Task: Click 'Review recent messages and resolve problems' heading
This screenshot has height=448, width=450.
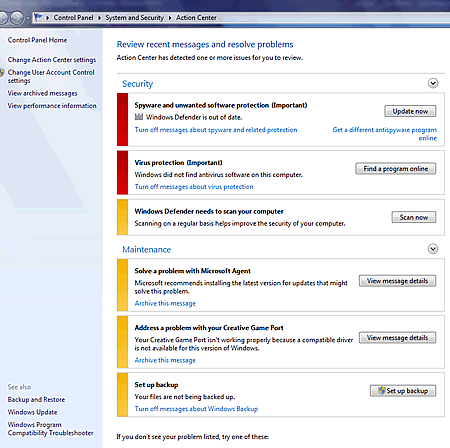Action: pyautogui.click(x=205, y=44)
